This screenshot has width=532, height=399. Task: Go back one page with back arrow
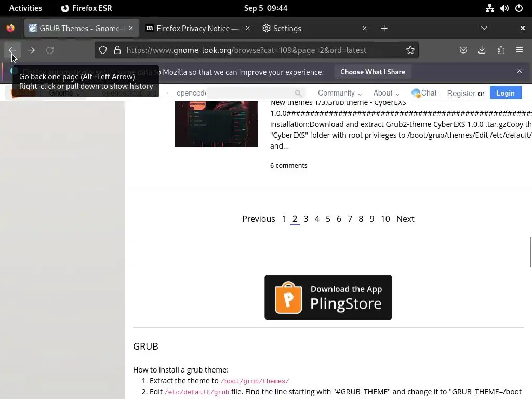coord(12,50)
